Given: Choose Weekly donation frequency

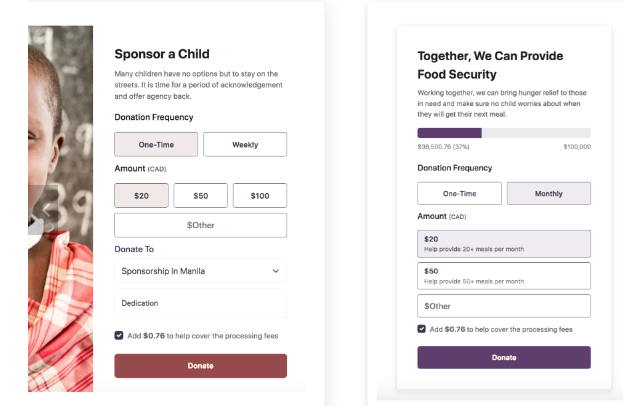Looking at the screenshot, I should (245, 144).
